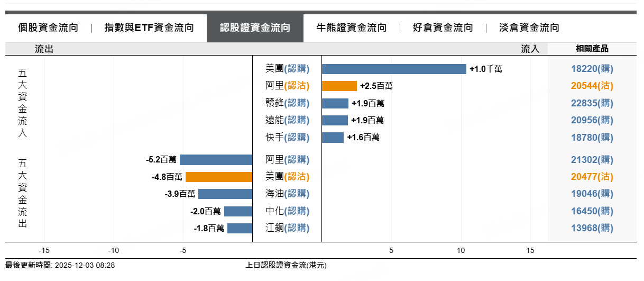Click the -2.0百萬 value label
Viewport: 644px width, 281px height.
tap(206, 211)
